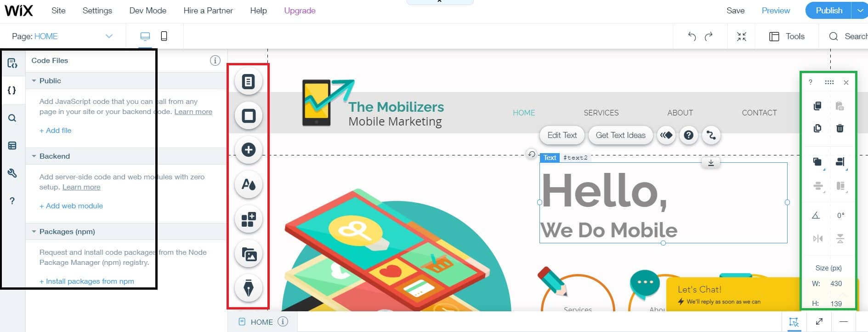Toggle the zoom out and reorder icon
Image resolution: width=868 pixels, height=332 pixels.
742,36
